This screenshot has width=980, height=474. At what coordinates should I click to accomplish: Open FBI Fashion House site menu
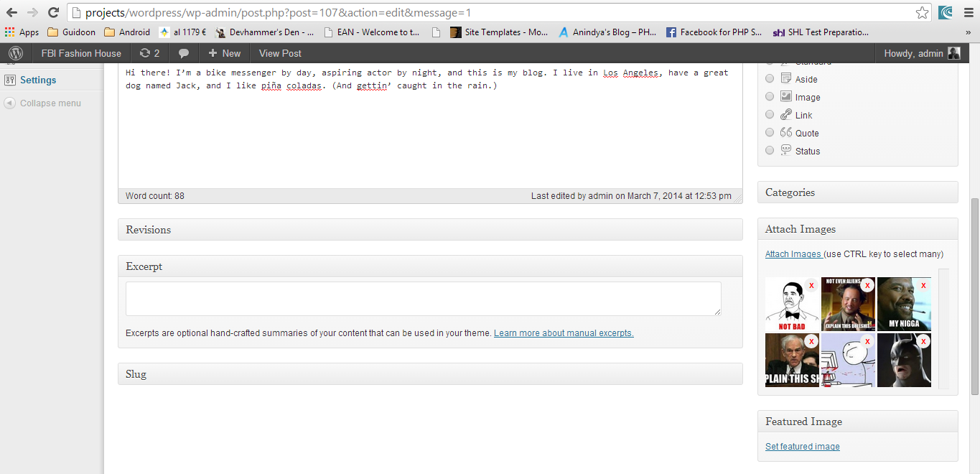click(81, 53)
